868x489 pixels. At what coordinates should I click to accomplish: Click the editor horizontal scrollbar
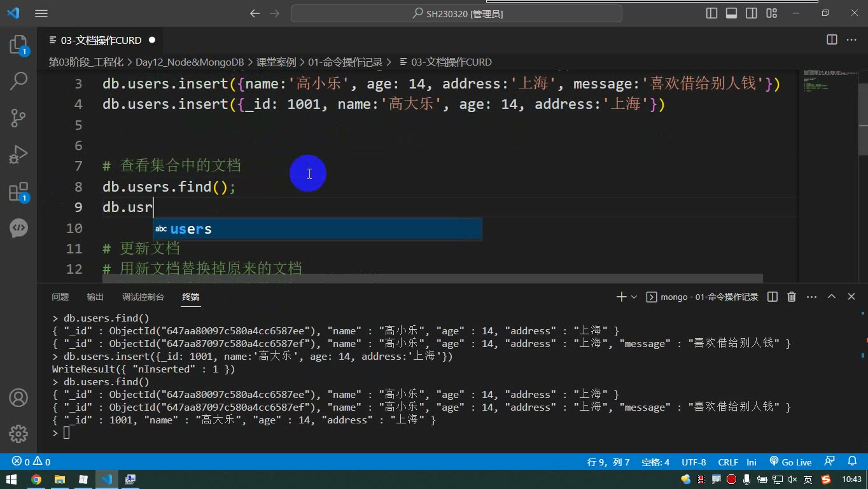click(x=433, y=278)
